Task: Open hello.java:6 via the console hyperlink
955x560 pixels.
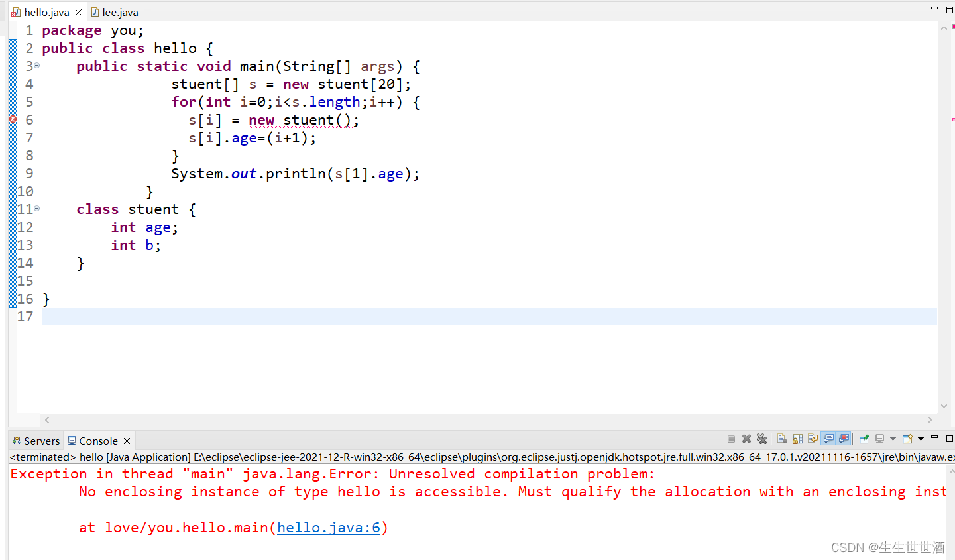Action: (x=327, y=527)
